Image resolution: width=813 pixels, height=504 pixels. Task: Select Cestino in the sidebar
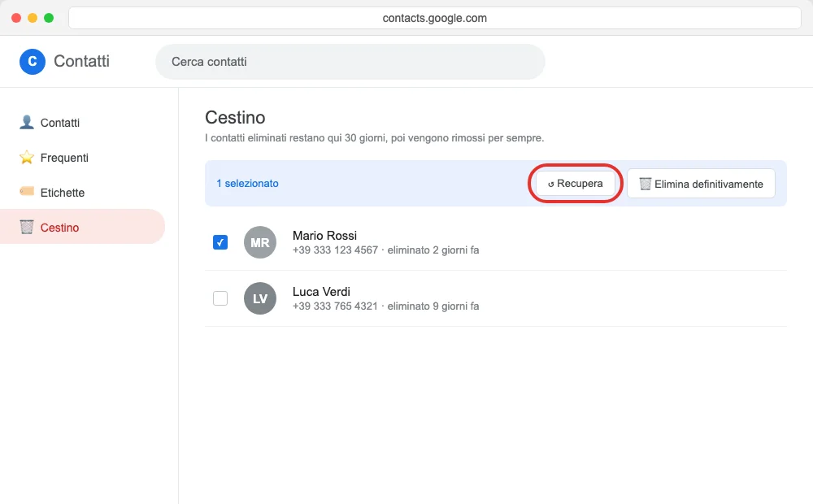[82, 227]
